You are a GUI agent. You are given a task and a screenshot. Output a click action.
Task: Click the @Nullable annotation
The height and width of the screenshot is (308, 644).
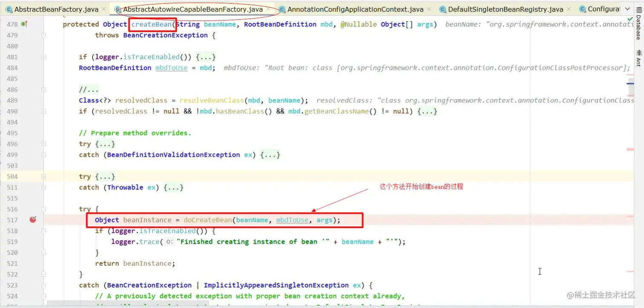[359, 24]
